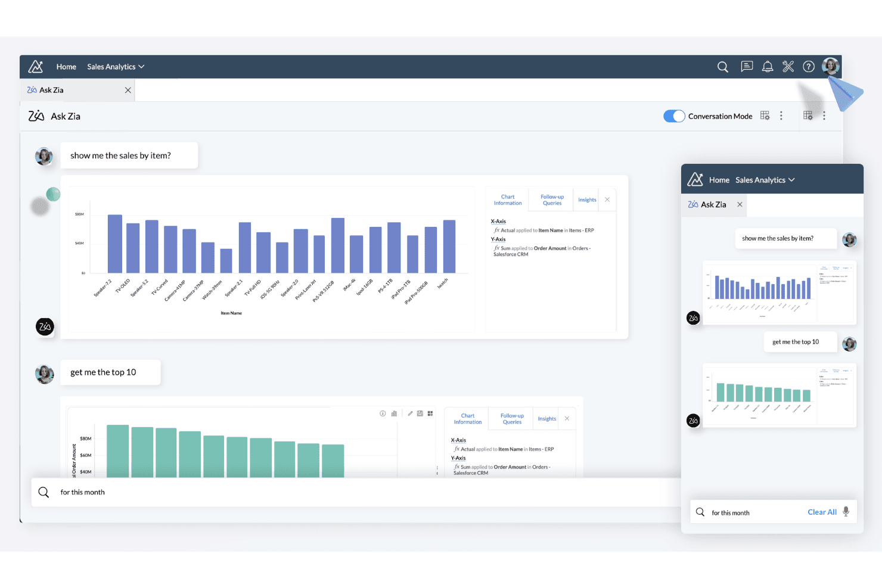Screen dimensions: 882x588
Task: Click search magnifier in side panel query bar
Action: click(x=700, y=512)
